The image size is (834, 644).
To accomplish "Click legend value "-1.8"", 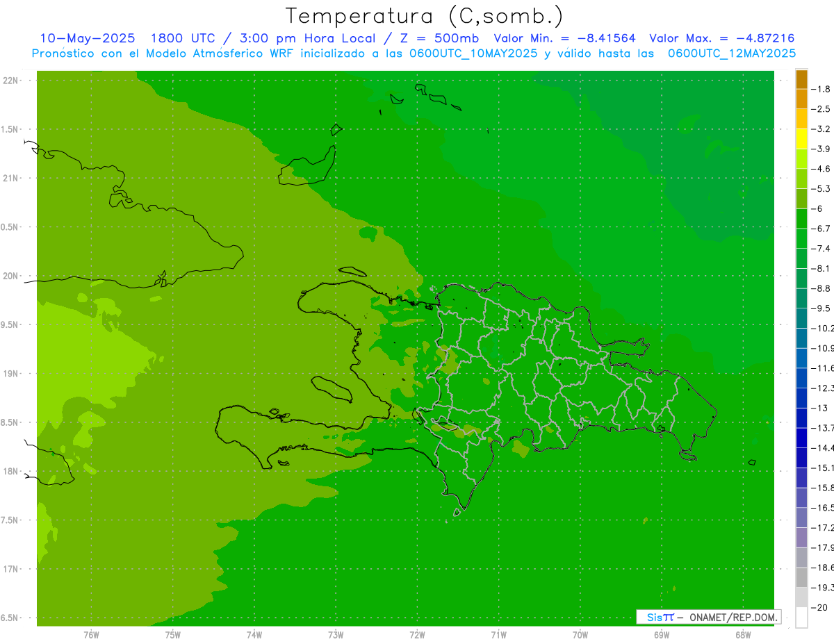I will (x=821, y=89).
